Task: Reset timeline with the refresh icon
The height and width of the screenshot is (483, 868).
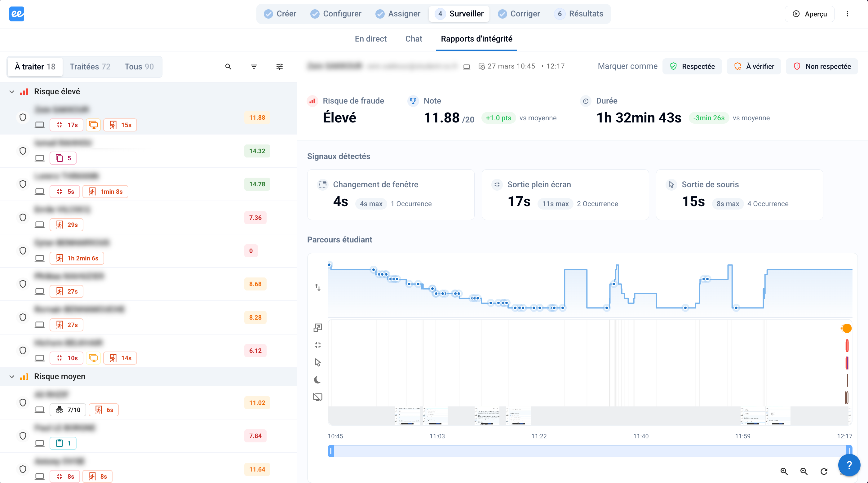Action: (824, 471)
